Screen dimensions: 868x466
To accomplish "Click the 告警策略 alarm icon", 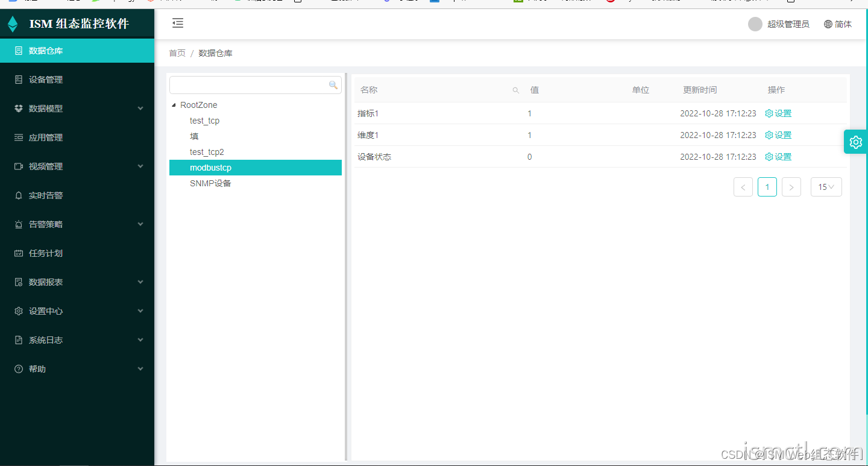I will click(x=19, y=224).
